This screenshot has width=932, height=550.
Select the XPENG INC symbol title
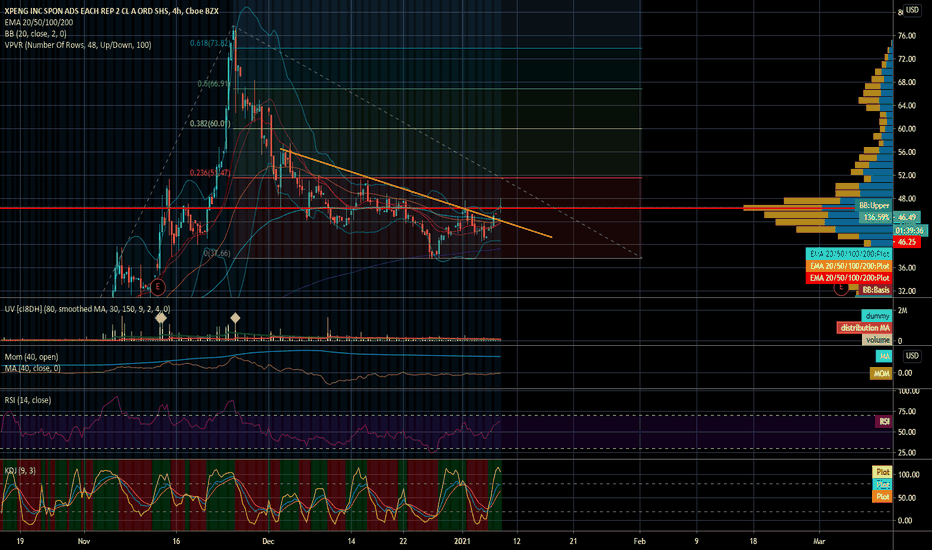pos(112,11)
